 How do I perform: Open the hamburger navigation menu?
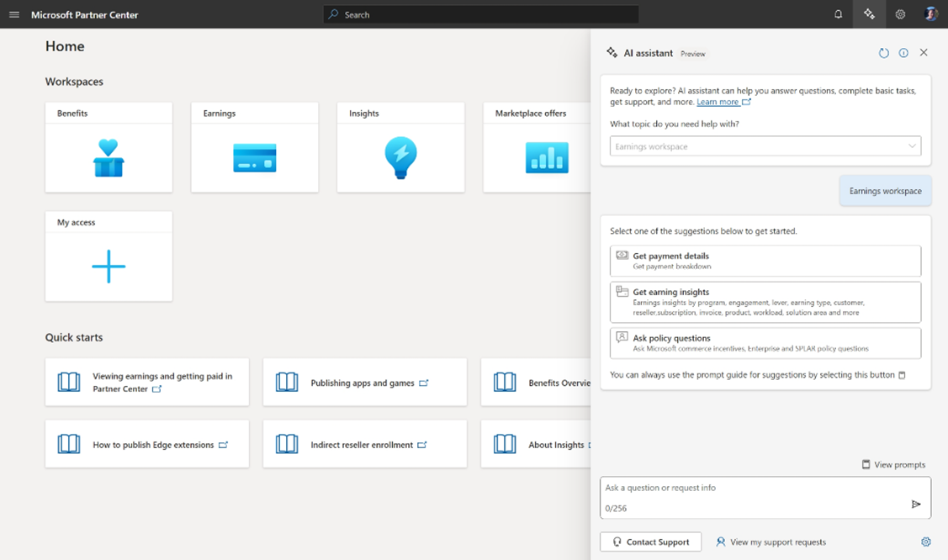[13, 14]
